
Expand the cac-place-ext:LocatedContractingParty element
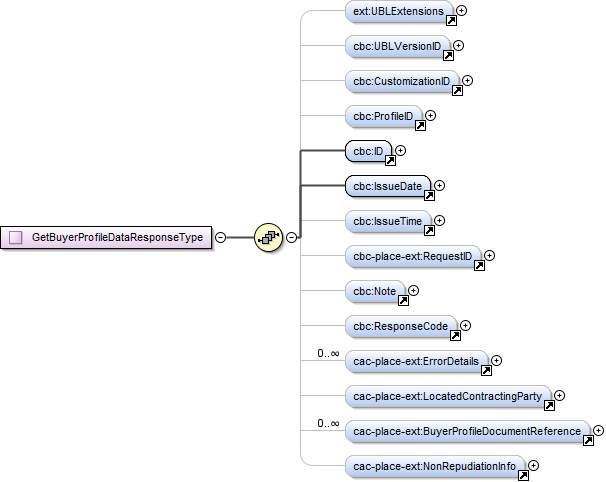pyautogui.click(x=559, y=395)
